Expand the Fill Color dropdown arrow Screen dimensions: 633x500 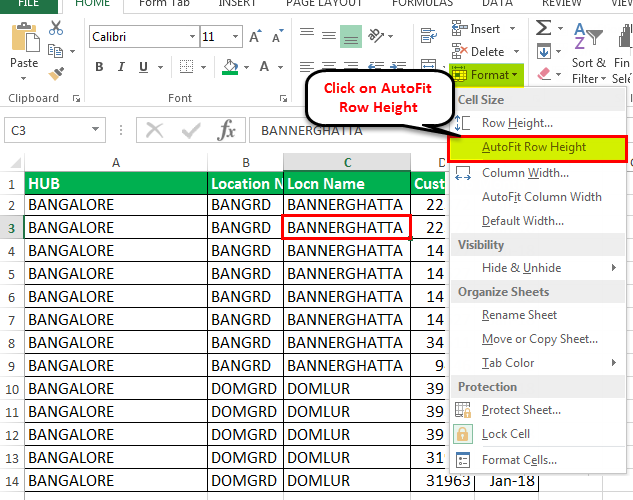[x=246, y=67]
